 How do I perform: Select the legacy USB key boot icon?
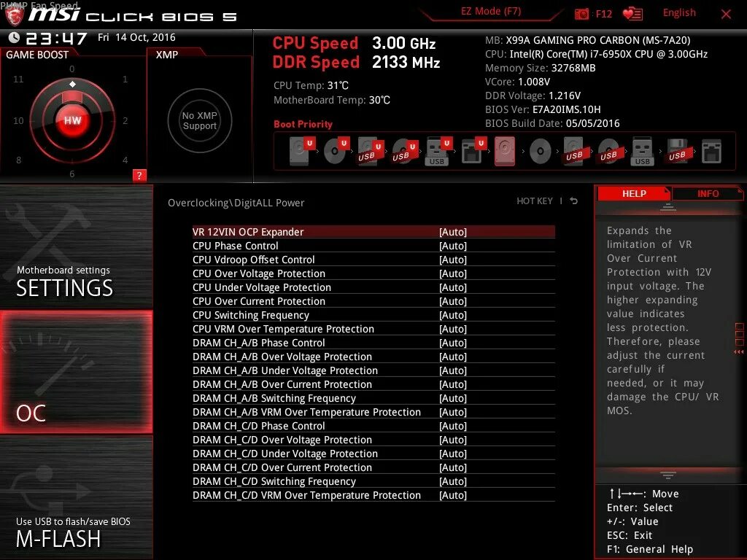(x=642, y=151)
